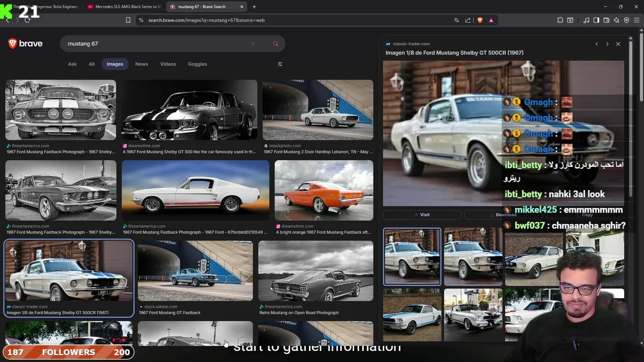Open the istockphoto Mustang Hardtop Lebanon thumbnail
644x362 pixels.
[318, 110]
